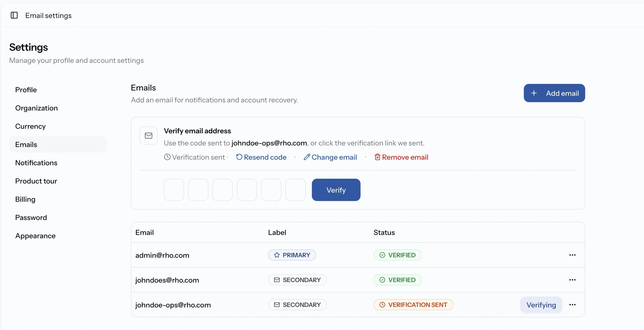Open the actions menu for admin@rho.com
644x330 pixels.
[x=572, y=255]
